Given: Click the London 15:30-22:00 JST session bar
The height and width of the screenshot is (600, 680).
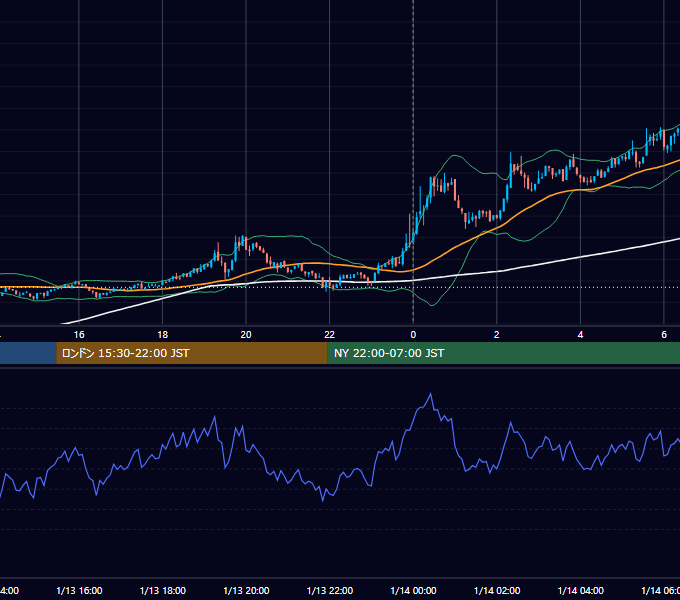Looking at the screenshot, I should click(x=192, y=353).
